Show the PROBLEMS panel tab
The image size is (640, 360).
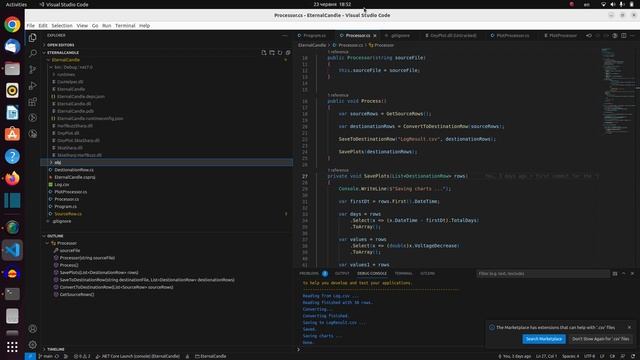coord(309,273)
